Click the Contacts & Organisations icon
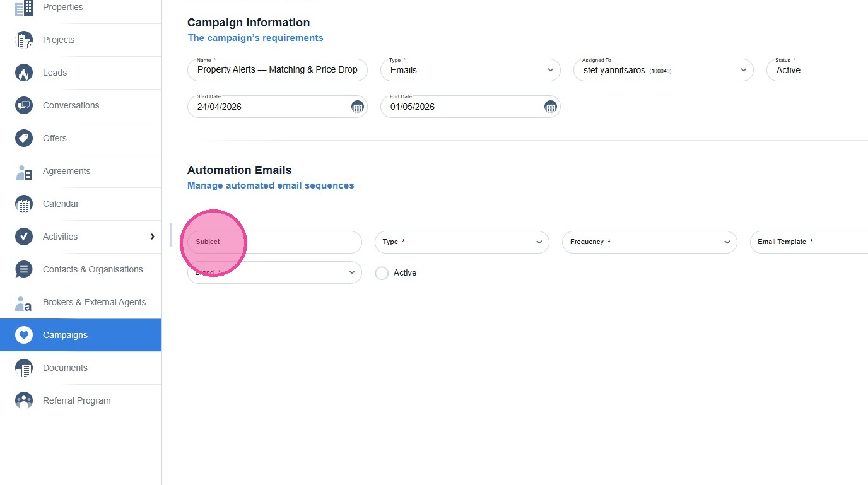Screen dimensions: 868x485 click(24, 269)
